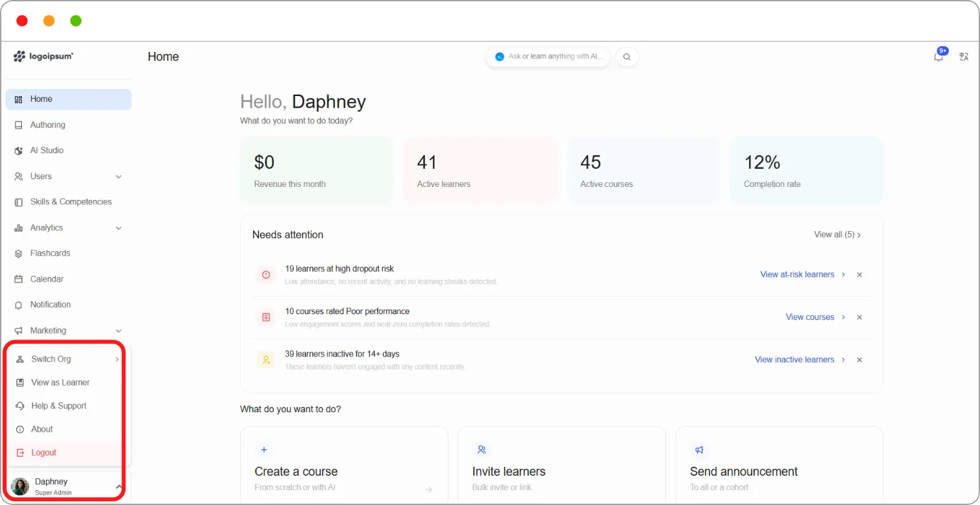980x505 pixels.
Task: Click the language translate icon
Action: (964, 56)
